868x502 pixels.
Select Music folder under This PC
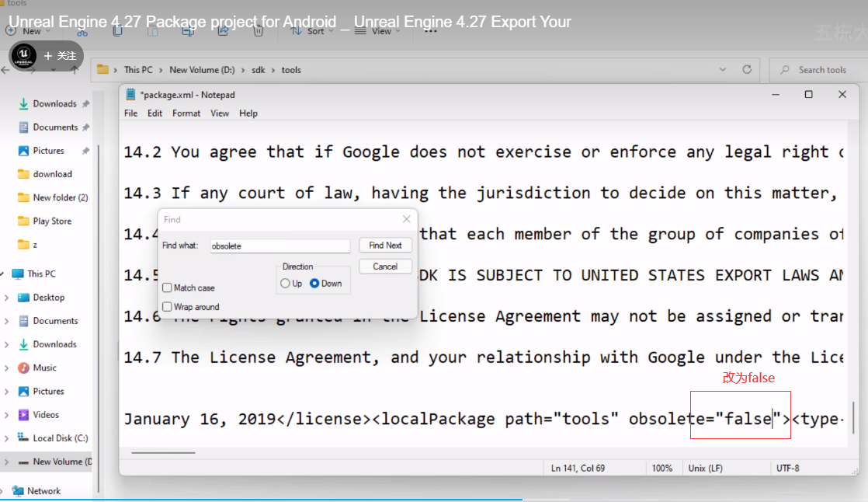point(37,368)
